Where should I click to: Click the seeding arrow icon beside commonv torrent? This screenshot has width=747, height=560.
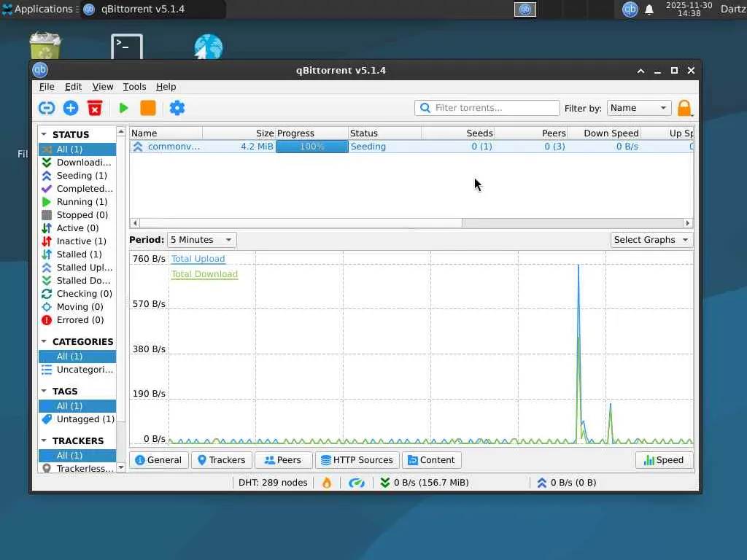(x=138, y=147)
